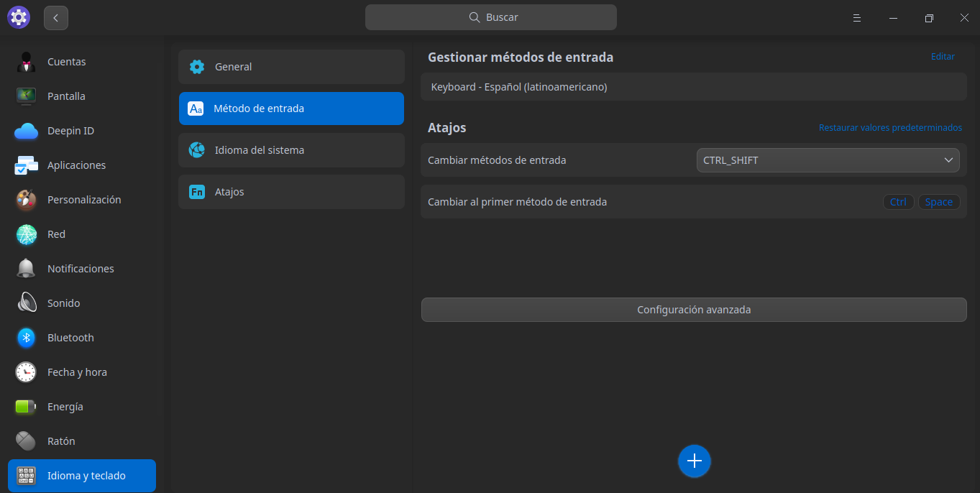
Task: Expand the CTRL_SHIFT shortcut dropdown
Action: [828, 160]
